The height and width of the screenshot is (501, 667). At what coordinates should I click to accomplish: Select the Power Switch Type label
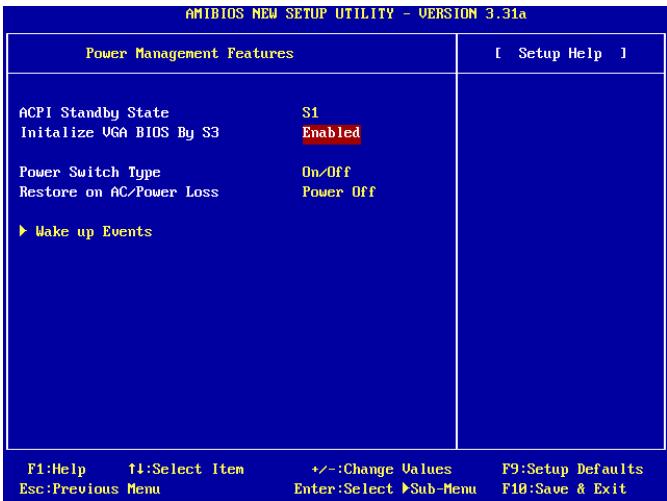(90, 173)
